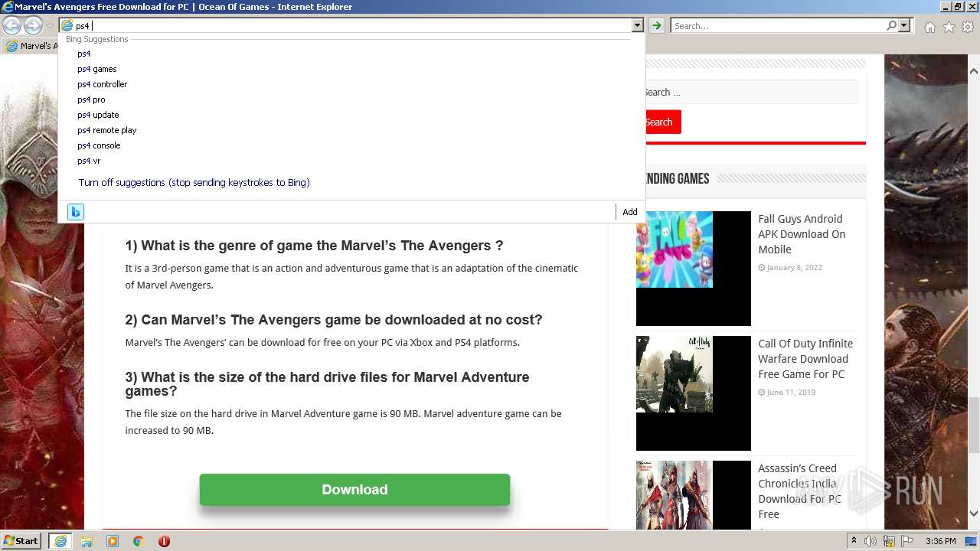Screen dimensions: 980x551
Task: Click the red stop-sign taskbar icon
Action: (164, 541)
